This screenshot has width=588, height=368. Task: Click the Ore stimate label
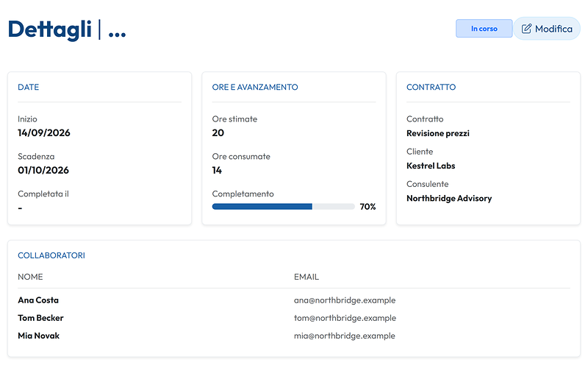point(234,119)
